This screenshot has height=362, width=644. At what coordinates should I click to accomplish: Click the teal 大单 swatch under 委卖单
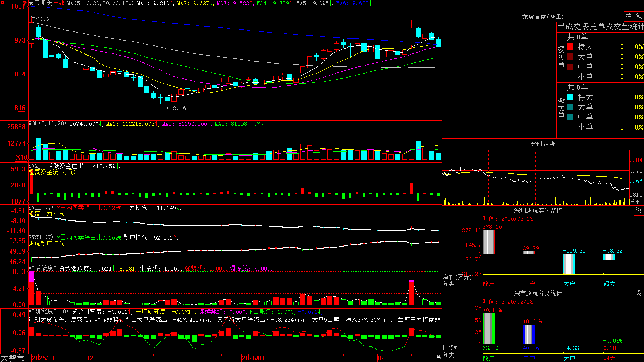tap(570, 107)
